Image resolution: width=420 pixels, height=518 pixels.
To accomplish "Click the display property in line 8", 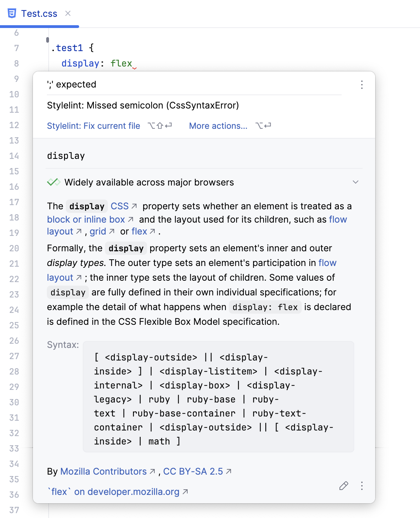I will click(80, 63).
